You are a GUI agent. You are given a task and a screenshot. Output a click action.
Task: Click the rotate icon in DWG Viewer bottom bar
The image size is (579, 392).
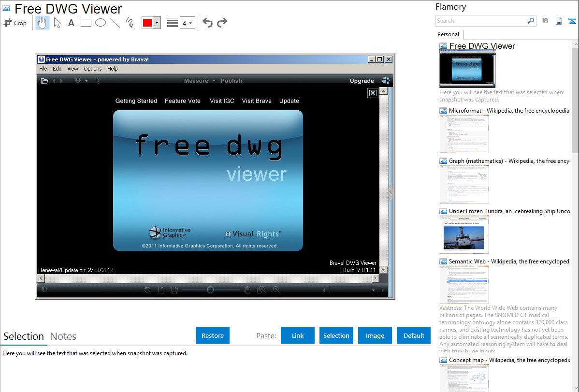pyautogui.click(x=147, y=290)
